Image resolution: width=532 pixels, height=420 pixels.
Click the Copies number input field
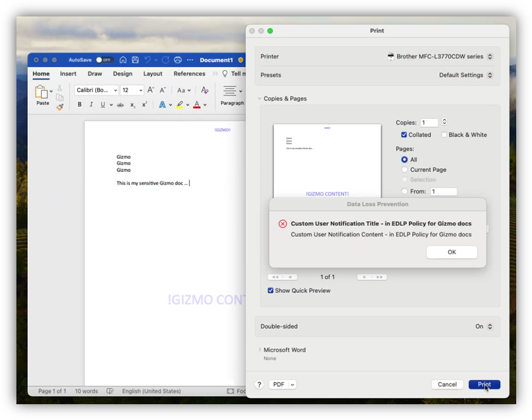(x=429, y=123)
